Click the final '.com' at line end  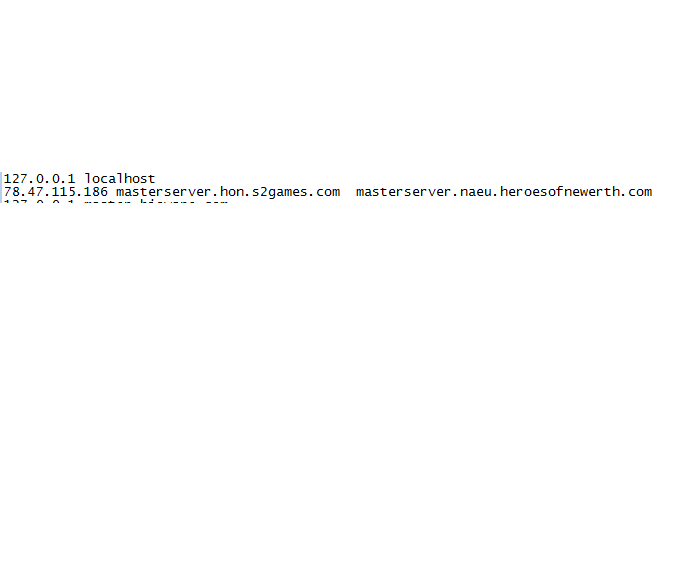636,191
